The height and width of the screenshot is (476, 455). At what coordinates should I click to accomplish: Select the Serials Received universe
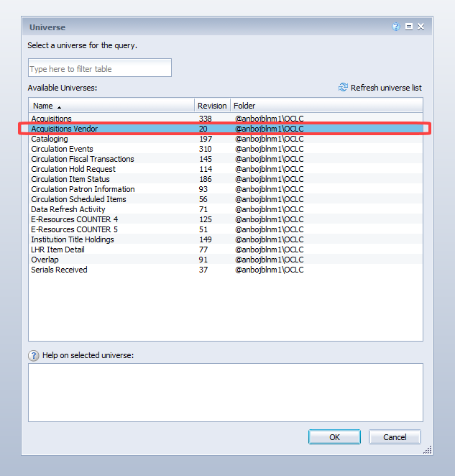[226, 270]
